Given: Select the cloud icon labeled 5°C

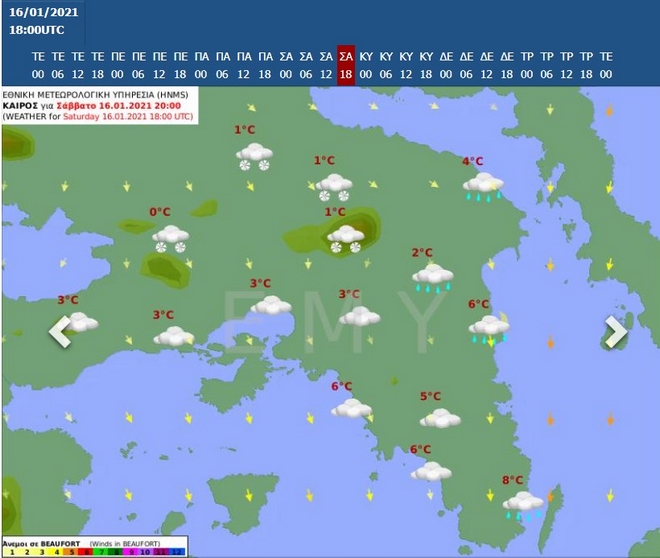Looking at the screenshot, I should (440, 417).
